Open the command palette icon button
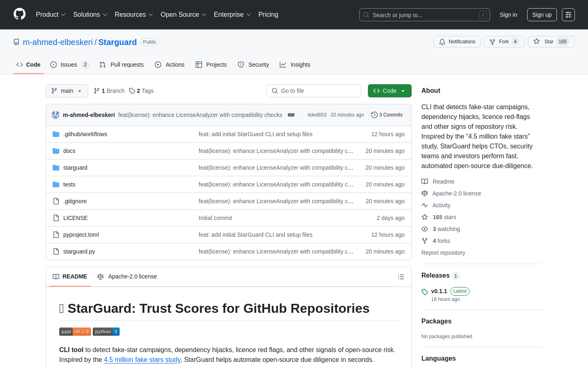Image resolution: width=588 pixels, height=368 pixels. [568, 15]
